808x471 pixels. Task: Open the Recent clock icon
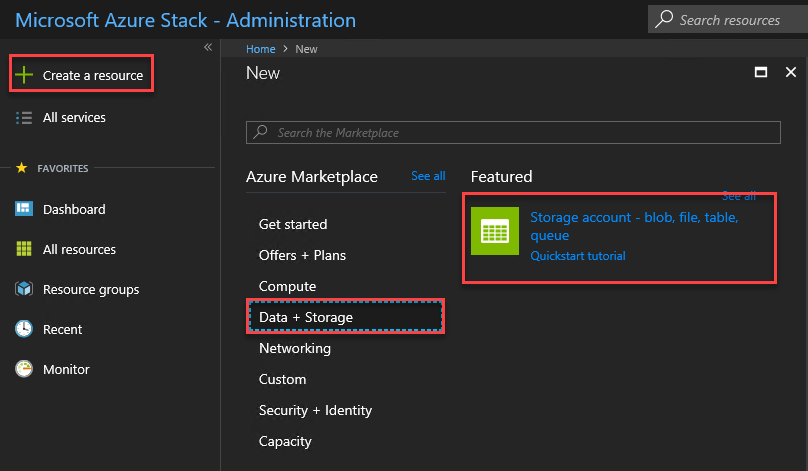point(24,329)
